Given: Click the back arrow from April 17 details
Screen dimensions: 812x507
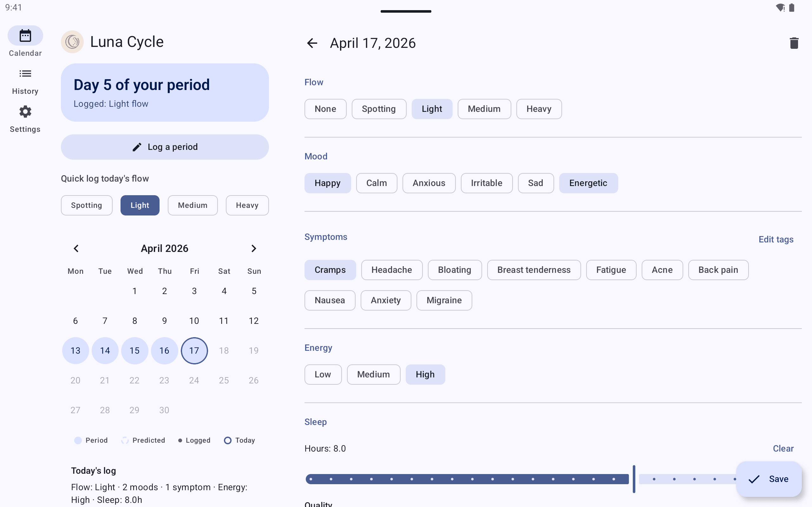Looking at the screenshot, I should (312, 43).
